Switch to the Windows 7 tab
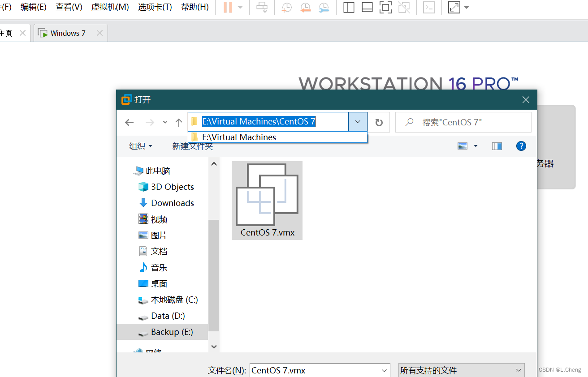588x377 pixels. click(68, 32)
